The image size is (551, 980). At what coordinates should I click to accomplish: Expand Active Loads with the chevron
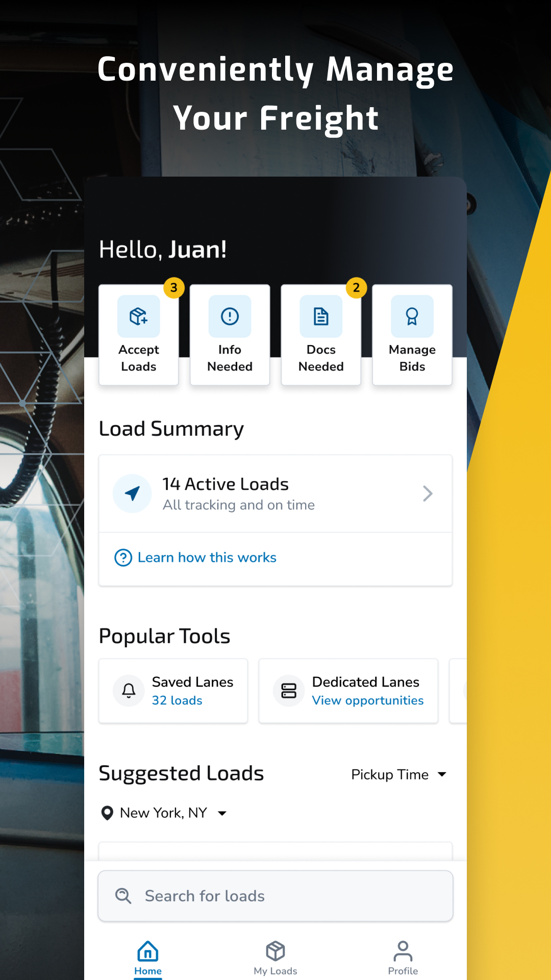(428, 494)
